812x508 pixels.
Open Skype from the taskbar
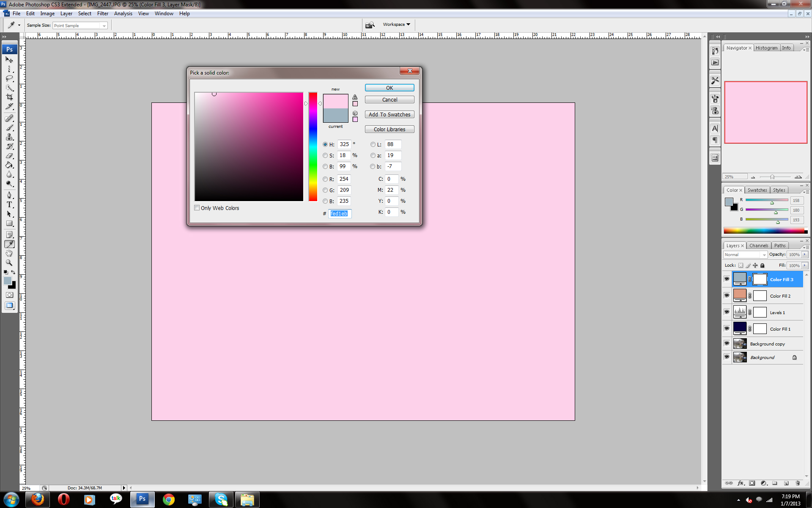click(221, 500)
